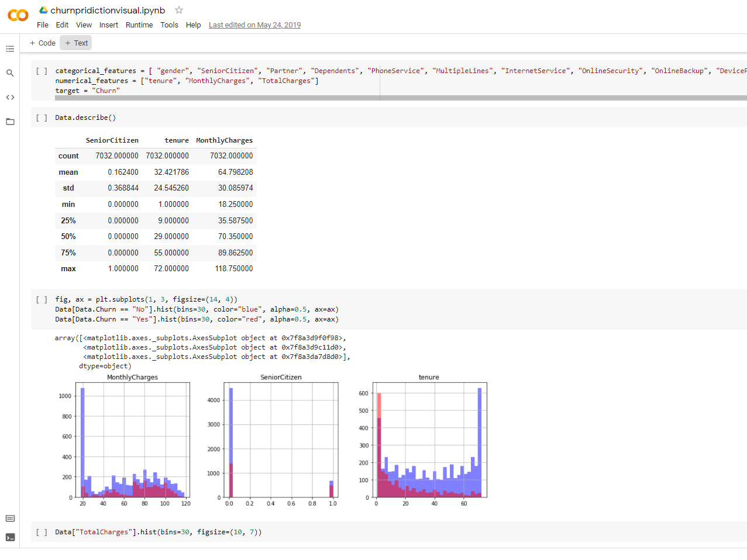Image resolution: width=747 pixels, height=560 pixels.
Task: Click the 'count' row label
Action: [68, 156]
